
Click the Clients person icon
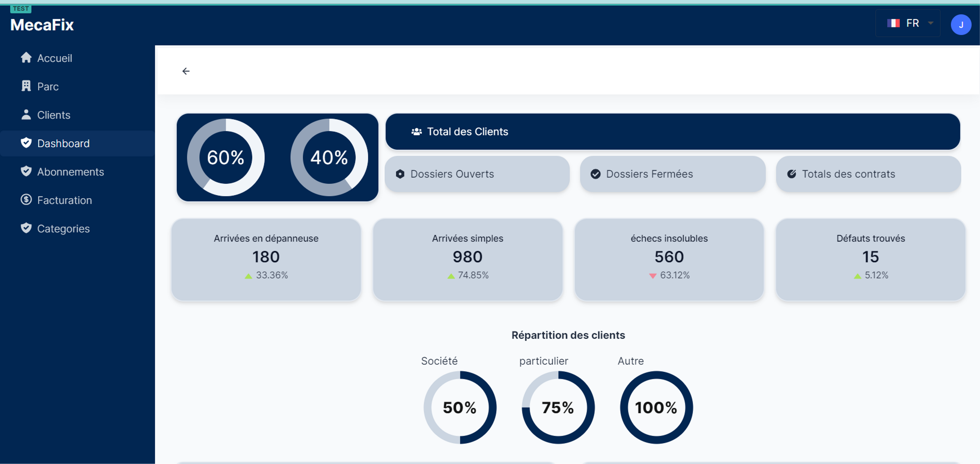[26, 115]
